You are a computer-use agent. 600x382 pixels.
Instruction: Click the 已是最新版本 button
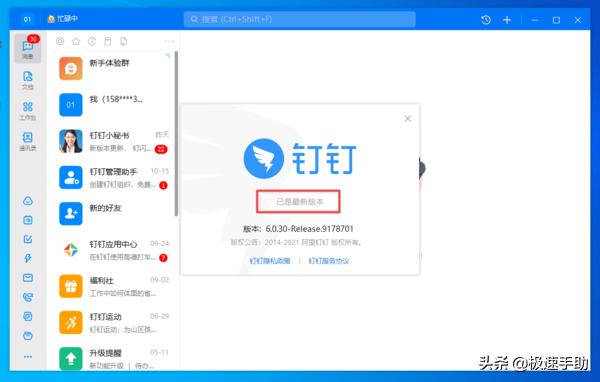click(x=298, y=201)
